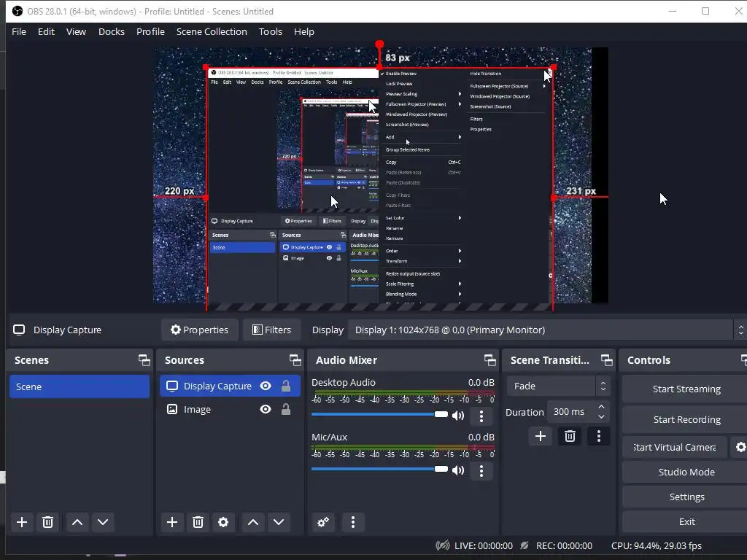This screenshot has width=747, height=560.
Task: Add a new scene with plus icon
Action: point(22,522)
